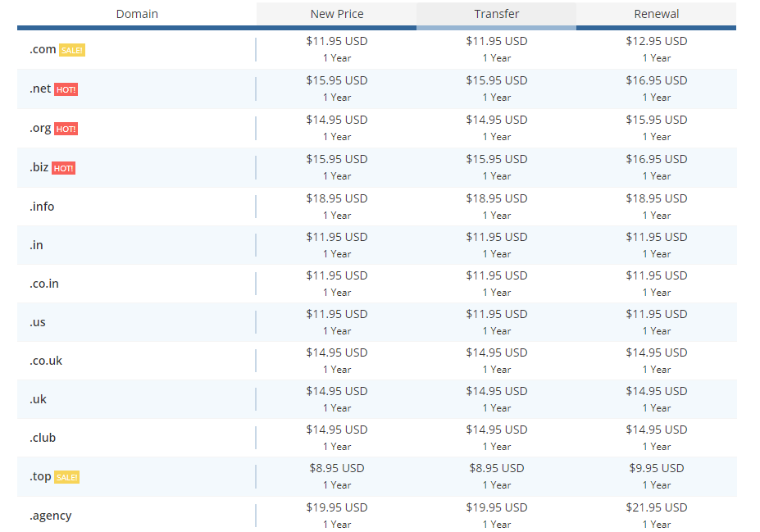Select the .info domain row
The image size is (760, 532).
(x=377, y=207)
